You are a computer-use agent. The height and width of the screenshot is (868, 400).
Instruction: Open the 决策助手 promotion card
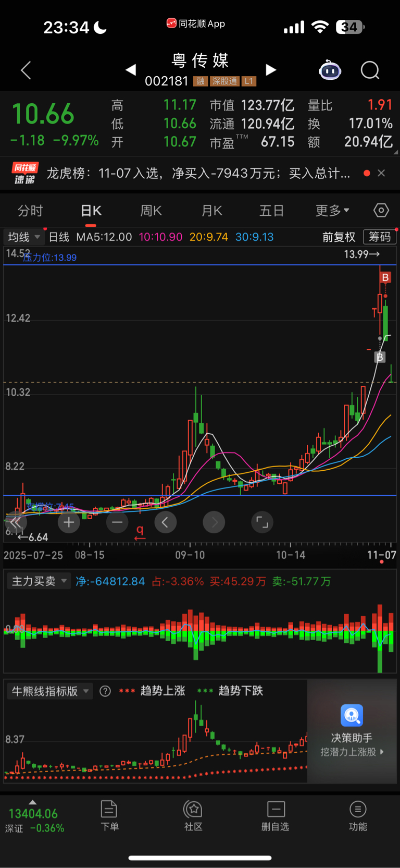[x=352, y=730]
